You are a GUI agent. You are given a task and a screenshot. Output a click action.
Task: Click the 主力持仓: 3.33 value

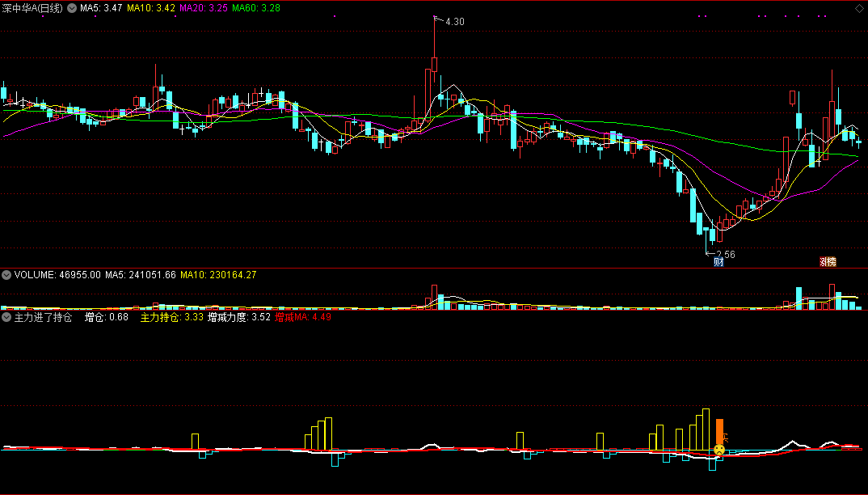tap(172, 318)
